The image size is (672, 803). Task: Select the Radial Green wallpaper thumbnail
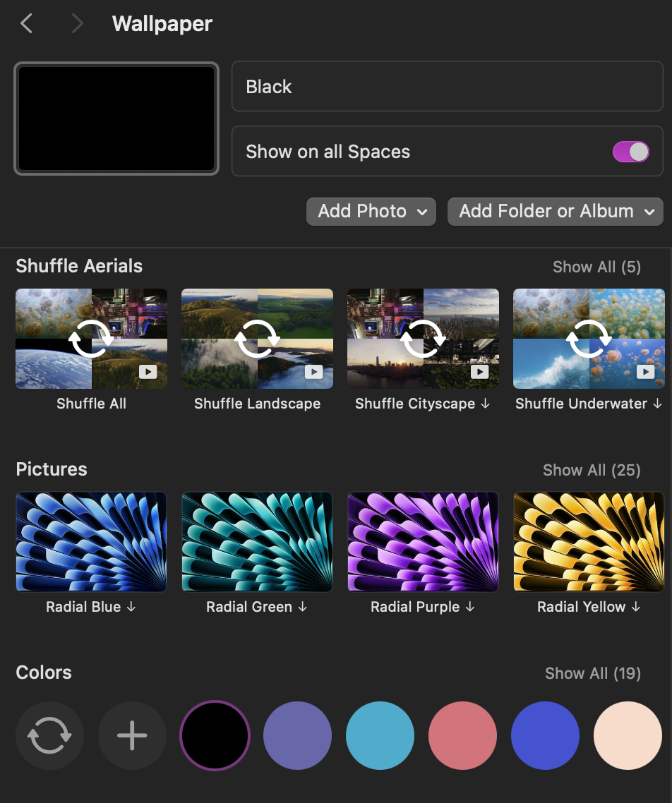coord(257,541)
